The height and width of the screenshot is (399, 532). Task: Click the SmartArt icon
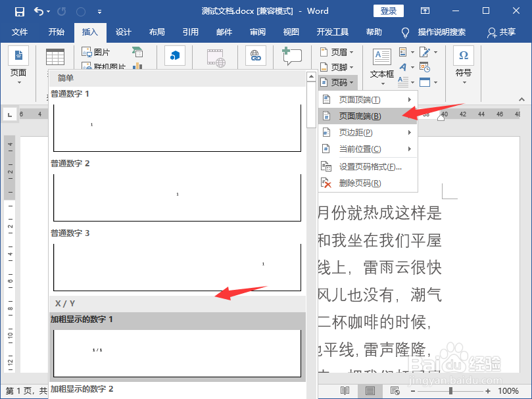[137, 52]
